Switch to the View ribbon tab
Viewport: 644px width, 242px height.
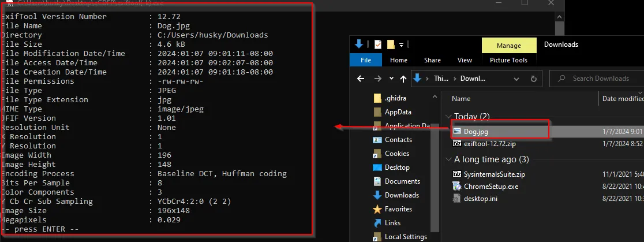tap(465, 60)
